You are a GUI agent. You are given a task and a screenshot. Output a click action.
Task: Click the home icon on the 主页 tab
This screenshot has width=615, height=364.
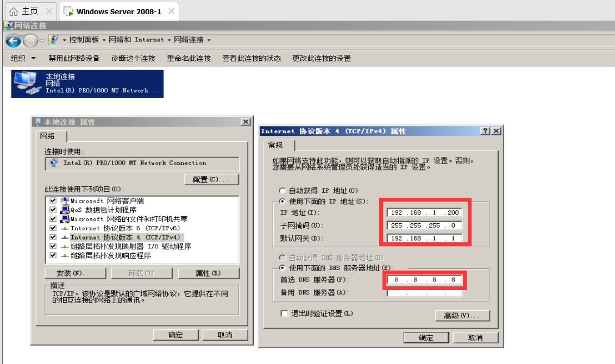14,11
